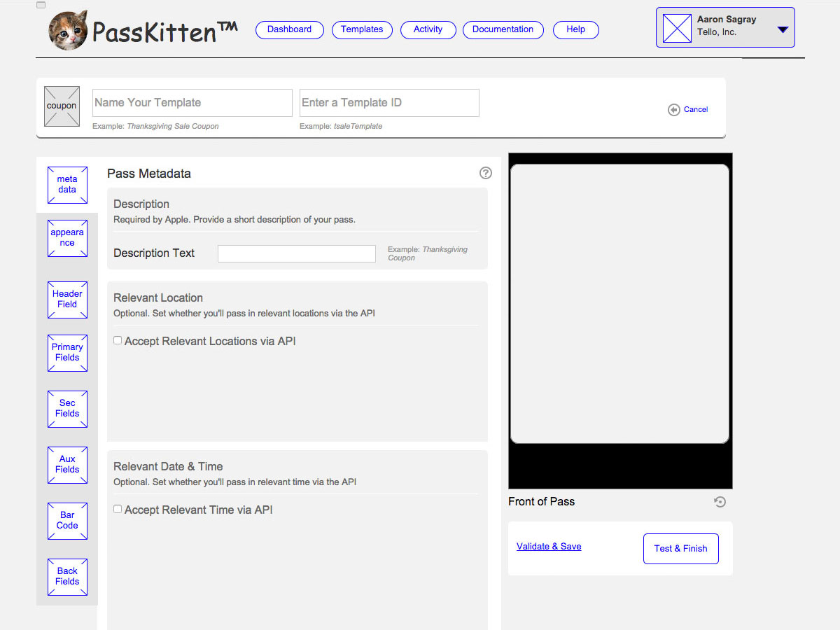The width and height of the screenshot is (840, 630).
Task: Open the Sec Fields sidebar section
Action: pyautogui.click(x=67, y=409)
